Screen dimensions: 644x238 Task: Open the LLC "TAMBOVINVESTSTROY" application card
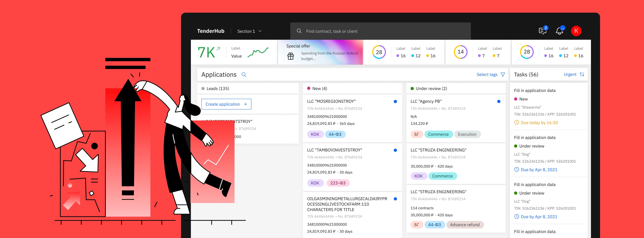click(x=353, y=167)
